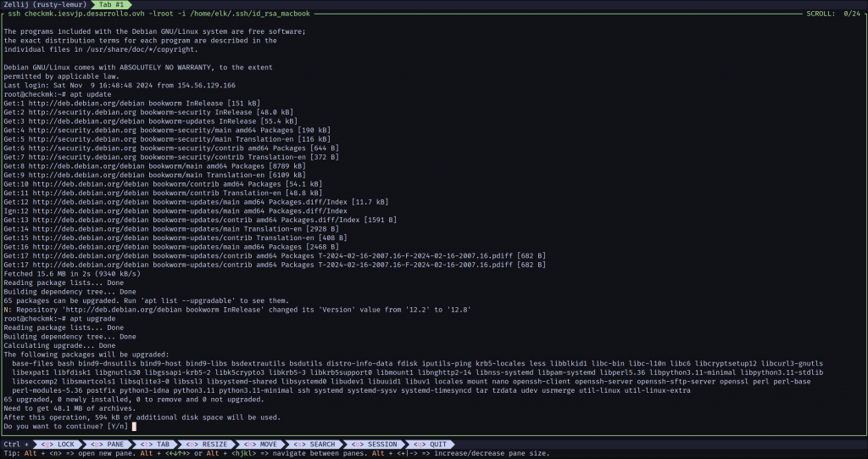
Task: Click the Tip text about opening new pane
Action: (x=102, y=454)
